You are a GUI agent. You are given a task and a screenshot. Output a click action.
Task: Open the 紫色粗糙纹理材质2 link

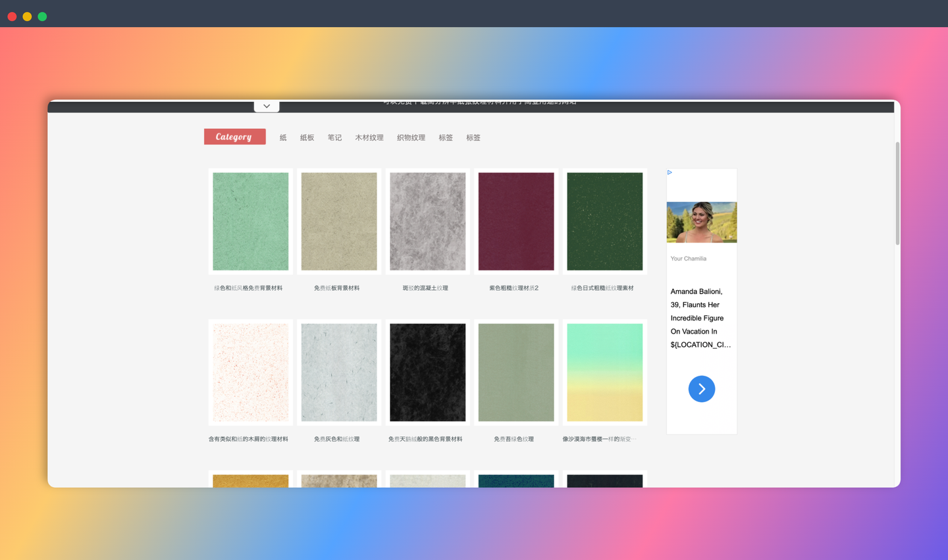[x=514, y=288]
